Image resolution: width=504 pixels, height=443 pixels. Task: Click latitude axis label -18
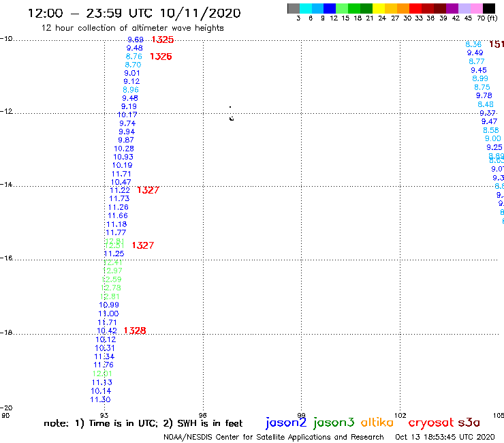tap(6, 333)
